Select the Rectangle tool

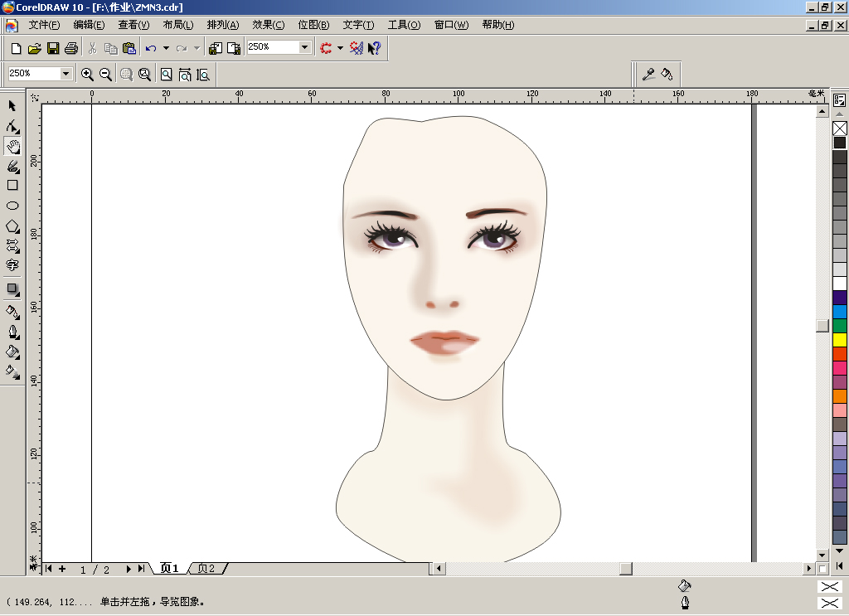(x=12, y=185)
